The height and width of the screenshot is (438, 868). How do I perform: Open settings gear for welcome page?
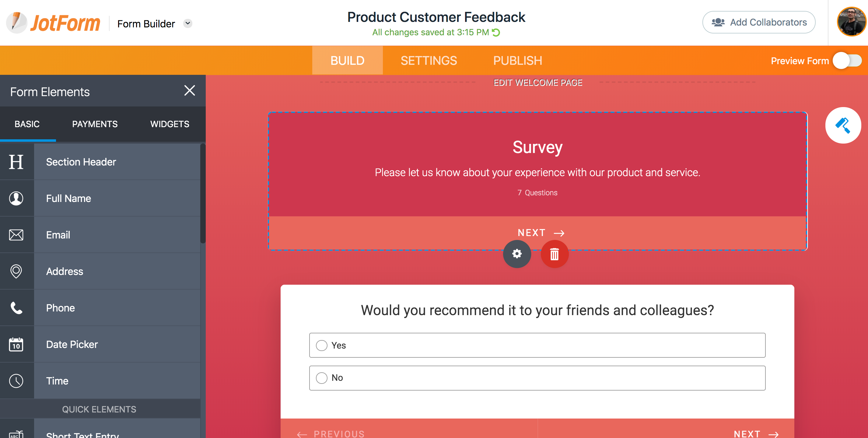[x=516, y=254]
